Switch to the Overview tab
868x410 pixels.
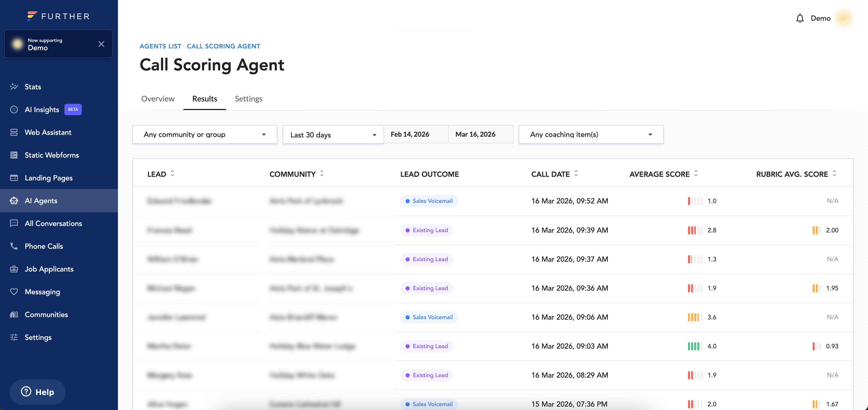[158, 99]
